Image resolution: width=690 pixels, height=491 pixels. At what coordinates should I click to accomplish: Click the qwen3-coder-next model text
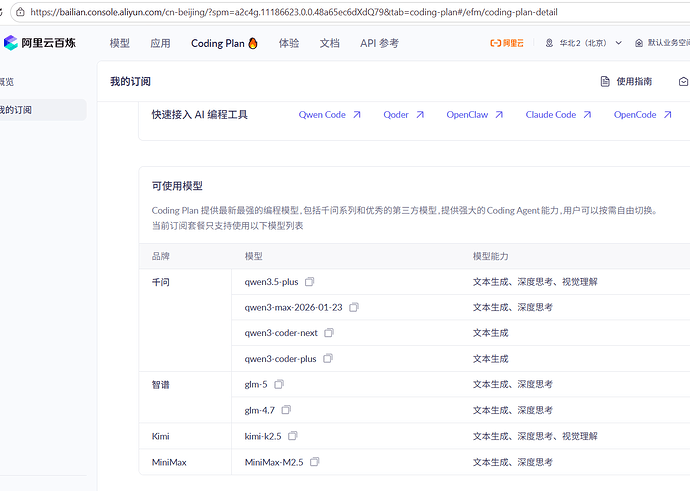point(281,333)
